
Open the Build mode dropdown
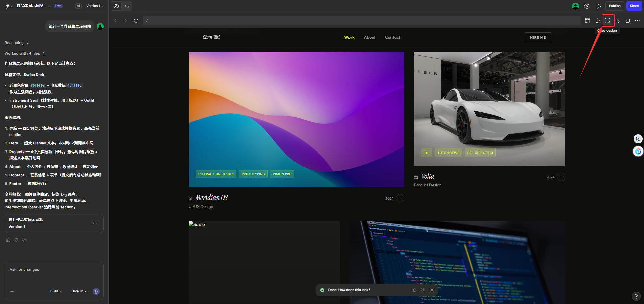(x=56, y=291)
